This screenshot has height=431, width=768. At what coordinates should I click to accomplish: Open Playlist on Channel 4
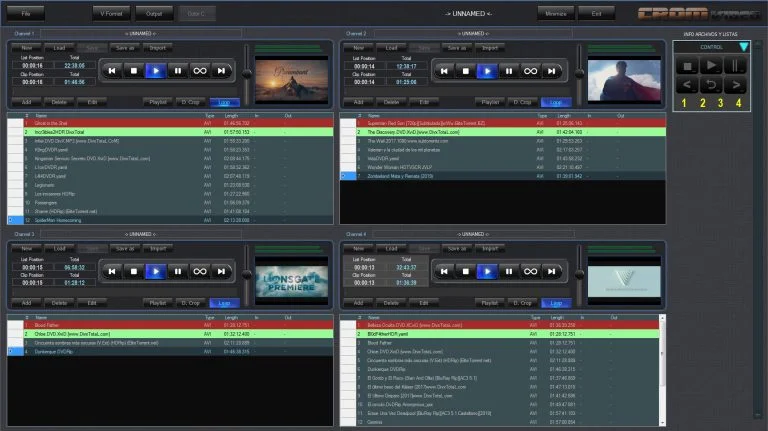(490, 303)
